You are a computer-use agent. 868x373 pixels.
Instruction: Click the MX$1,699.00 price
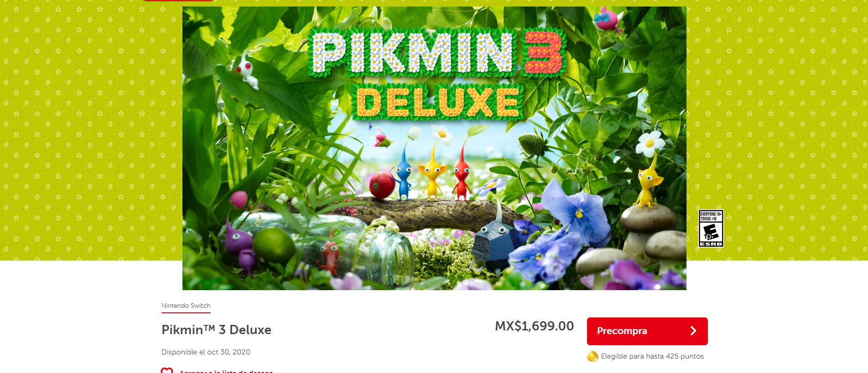click(534, 326)
